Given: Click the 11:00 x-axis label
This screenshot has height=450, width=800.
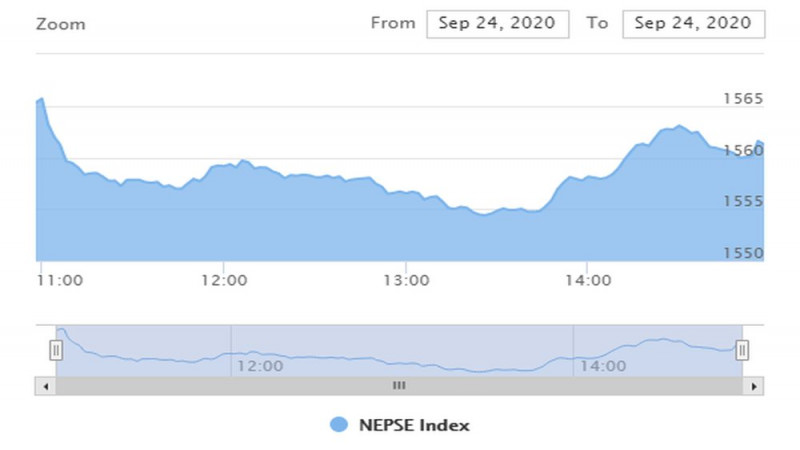Looking at the screenshot, I should click(x=60, y=281).
